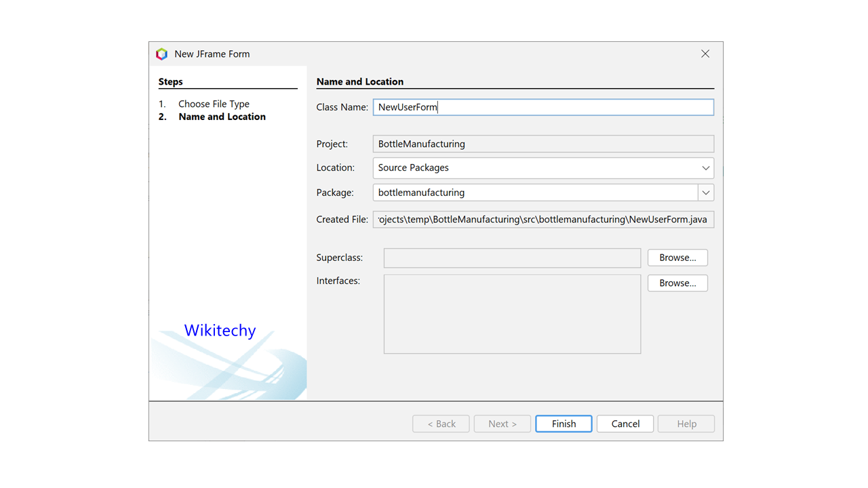
Task: Click the Interfaces list area
Action: pos(512,313)
